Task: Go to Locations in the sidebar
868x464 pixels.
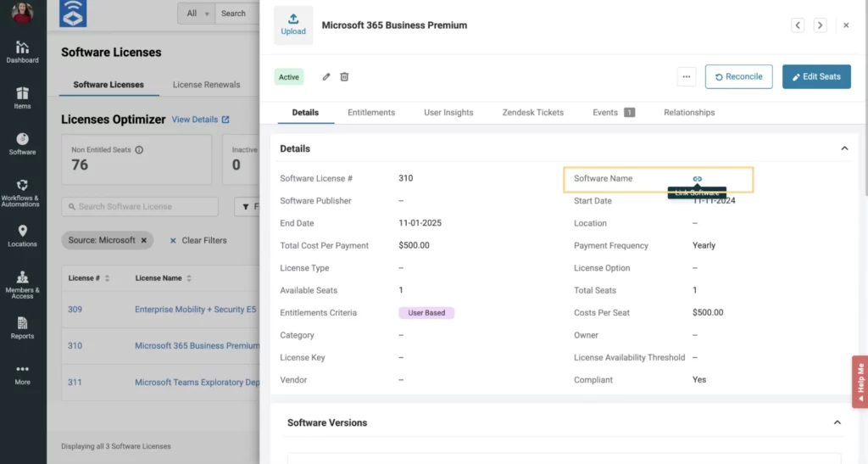Action: point(23,236)
